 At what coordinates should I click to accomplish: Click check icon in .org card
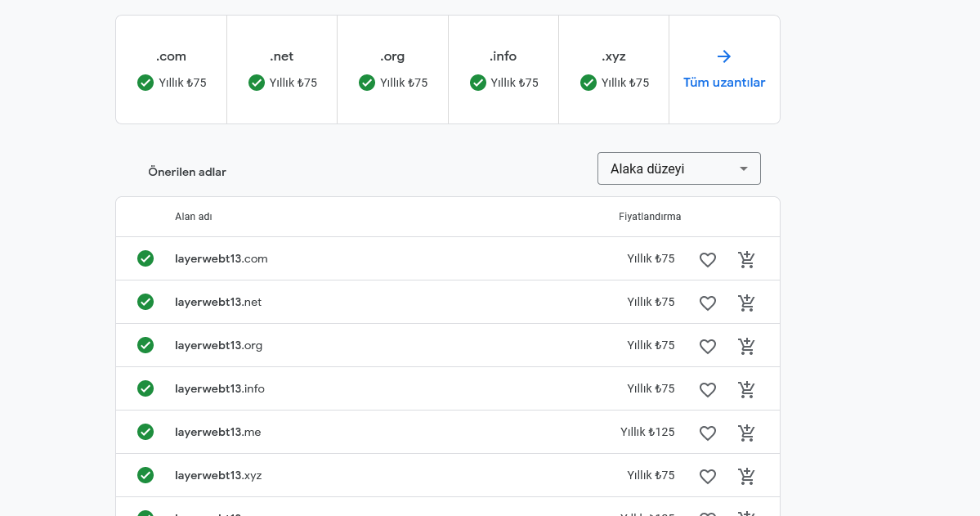tap(367, 83)
